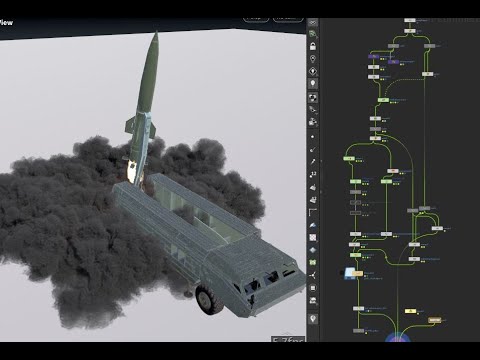This screenshot has height=360, width=480.
Task: Toggle the primitive normals icon below the 12 icon
Action: [313, 187]
